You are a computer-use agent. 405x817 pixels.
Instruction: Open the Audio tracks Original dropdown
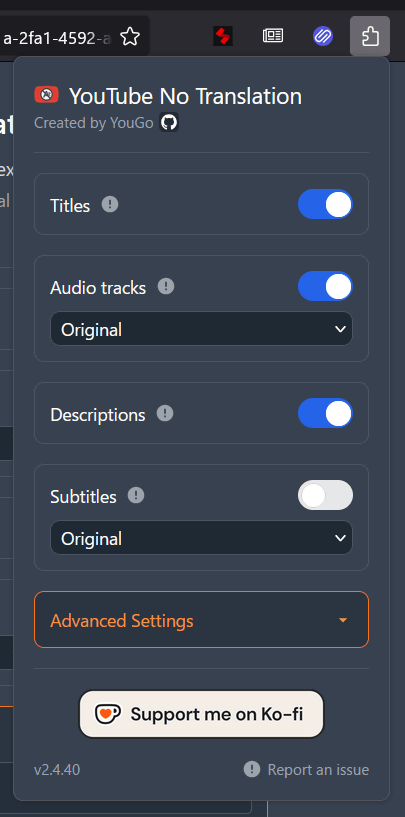pyautogui.click(x=201, y=329)
